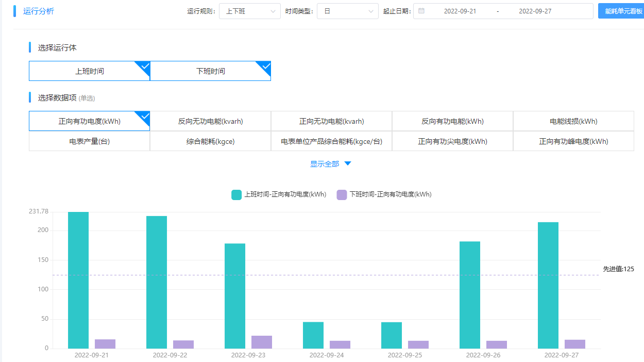This screenshot has width=644, height=362.
Task: Select 反向无功电能(kvarh) data item
Action: 210,122
